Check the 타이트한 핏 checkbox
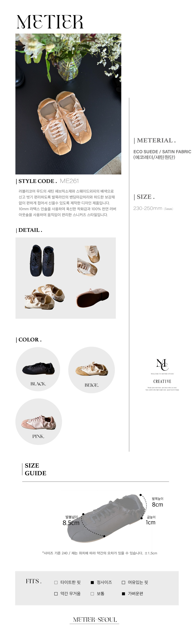 point(56,582)
